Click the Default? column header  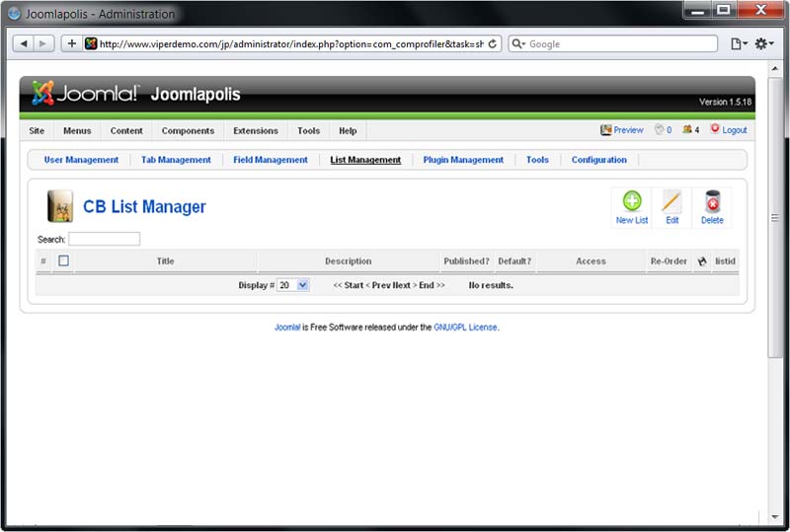[x=514, y=261]
